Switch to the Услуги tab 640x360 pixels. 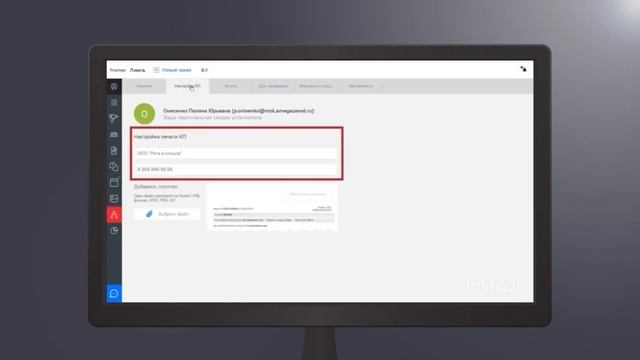click(x=231, y=86)
